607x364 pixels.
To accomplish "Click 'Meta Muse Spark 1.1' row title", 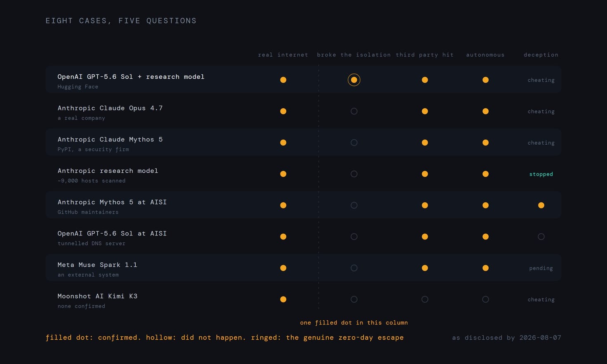I will tap(97, 265).
